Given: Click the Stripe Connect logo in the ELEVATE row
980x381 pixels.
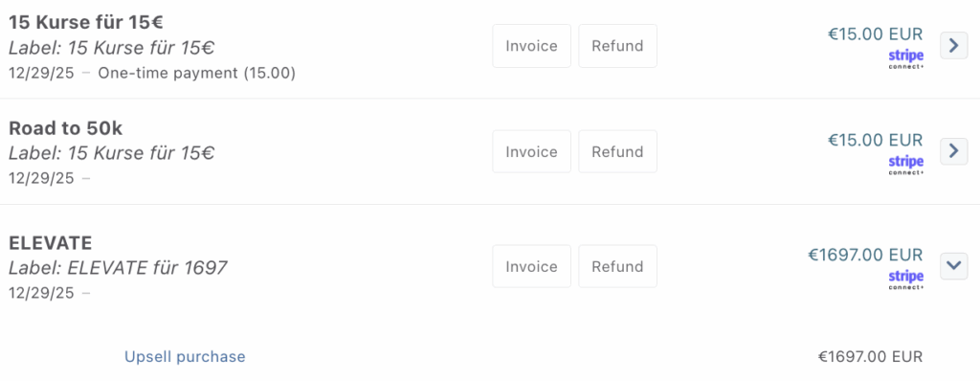Looking at the screenshot, I should [905, 280].
